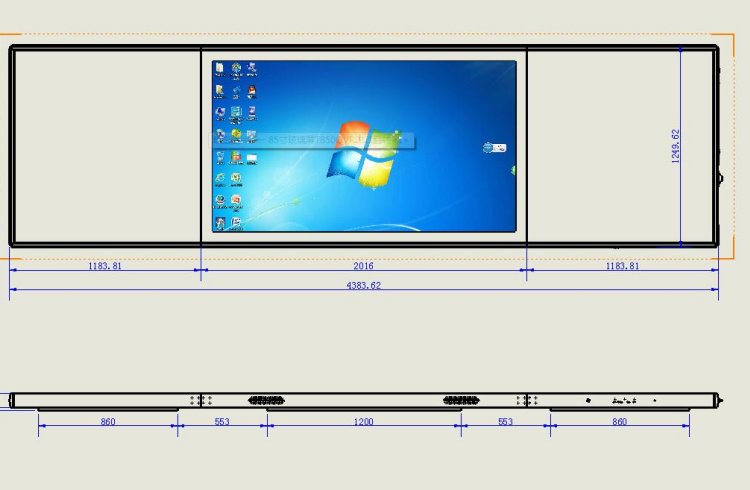Click the Windows 7 logo on the wallpaper
Screen dimensions: 750x490
click(x=365, y=155)
